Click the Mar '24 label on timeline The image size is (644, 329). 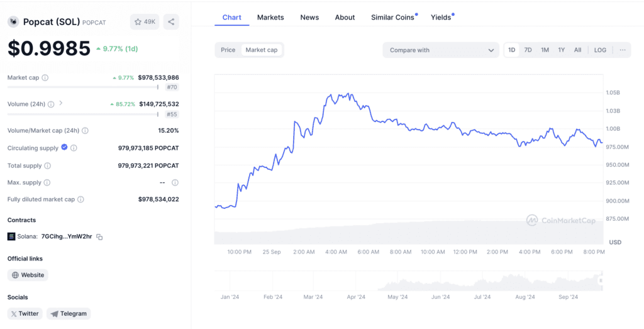[x=313, y=297]
